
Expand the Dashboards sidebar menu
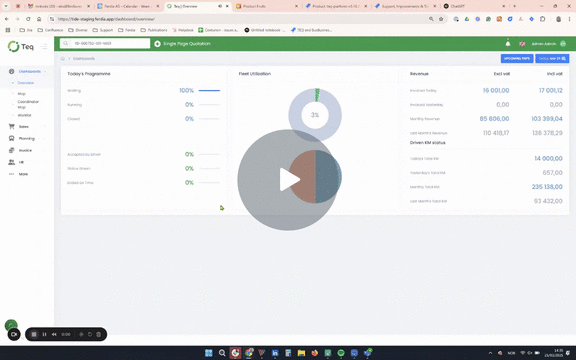pyautogui.click(x=29, y=71)
